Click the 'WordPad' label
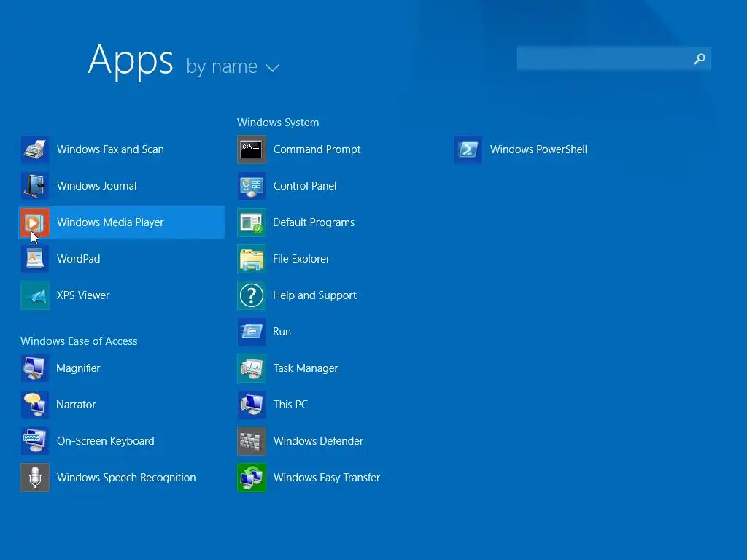The image size is (747, 560). pyautogui.click(x=78, y=259)
